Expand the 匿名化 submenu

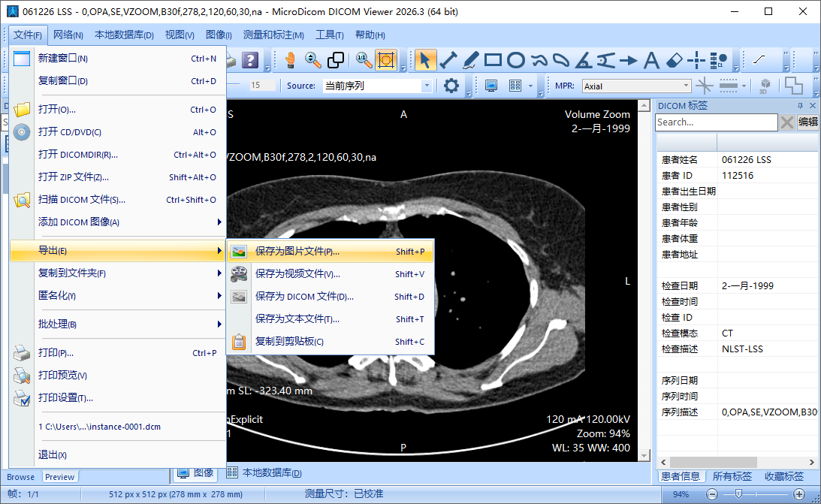119,296
